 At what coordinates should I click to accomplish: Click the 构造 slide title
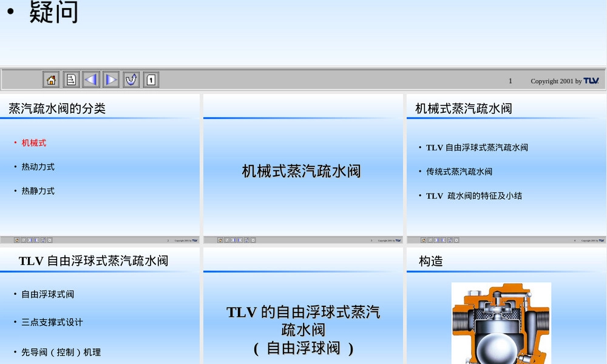[430, 261]
